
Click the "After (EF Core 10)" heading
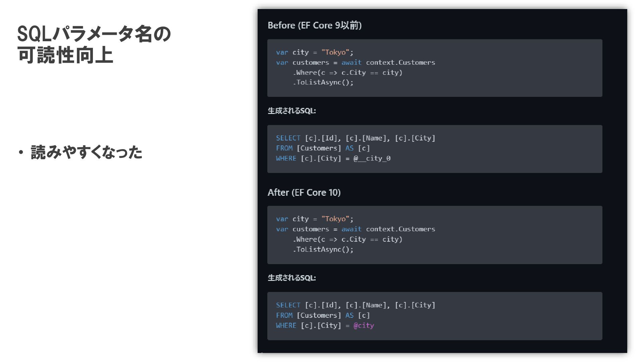304,192
